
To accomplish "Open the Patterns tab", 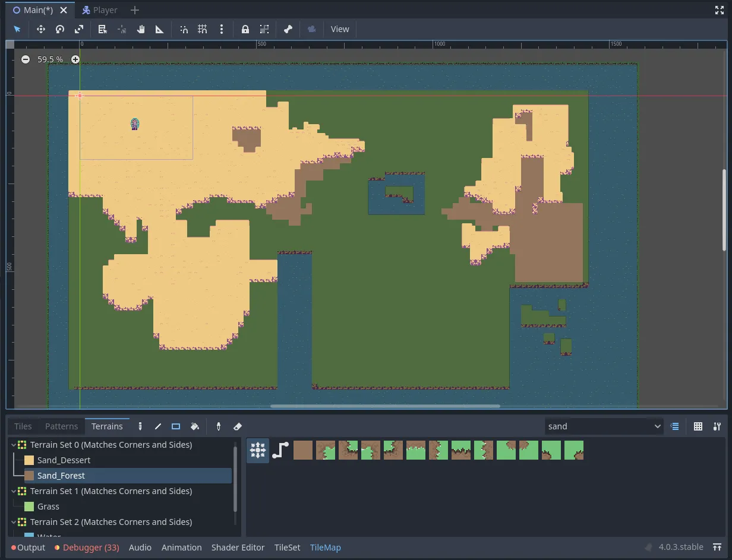I will [62, 426].
